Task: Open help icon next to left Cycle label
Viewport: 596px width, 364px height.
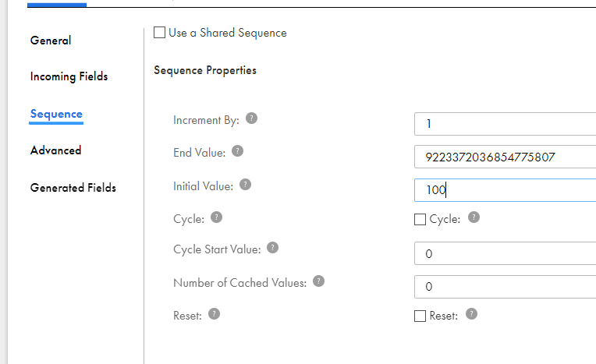Action: [216, 217]
